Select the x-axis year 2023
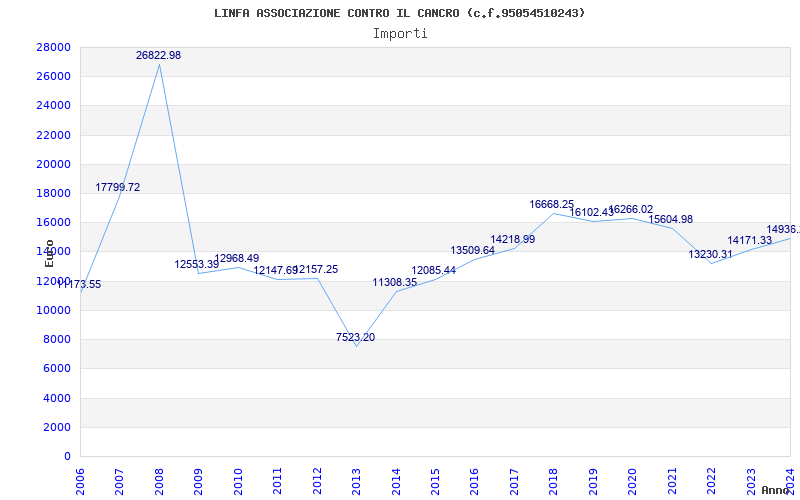Image resolution: width=800 pixels, height=500 pixels. click(751, 482)
